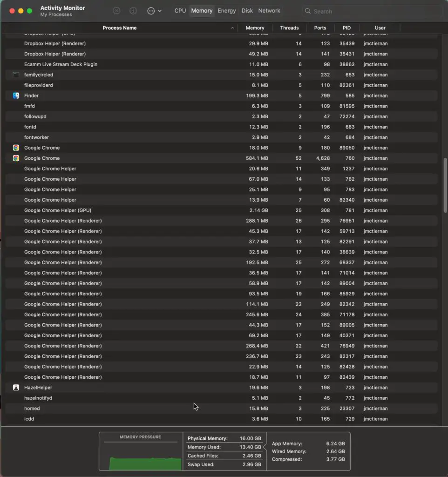Click PID 59713 in the list
448x477 pixels.
coord(347,231)
